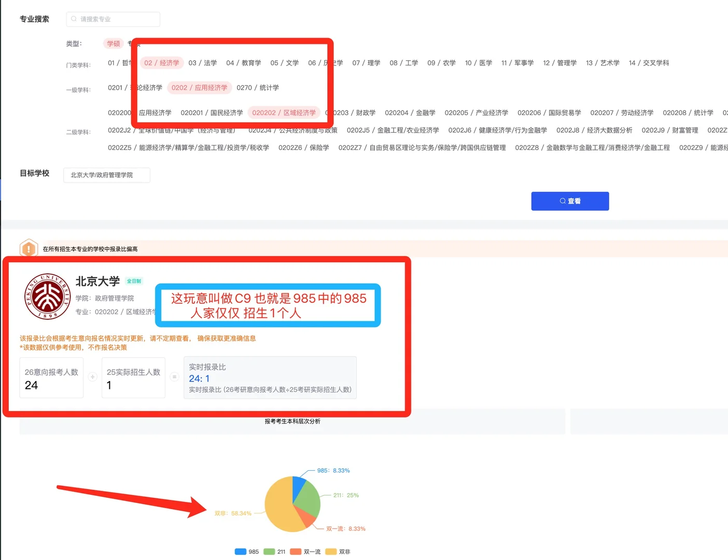Pick second-level 020208 / 统计学
This screenshot has height=560, width=728.
pos(688,113)
